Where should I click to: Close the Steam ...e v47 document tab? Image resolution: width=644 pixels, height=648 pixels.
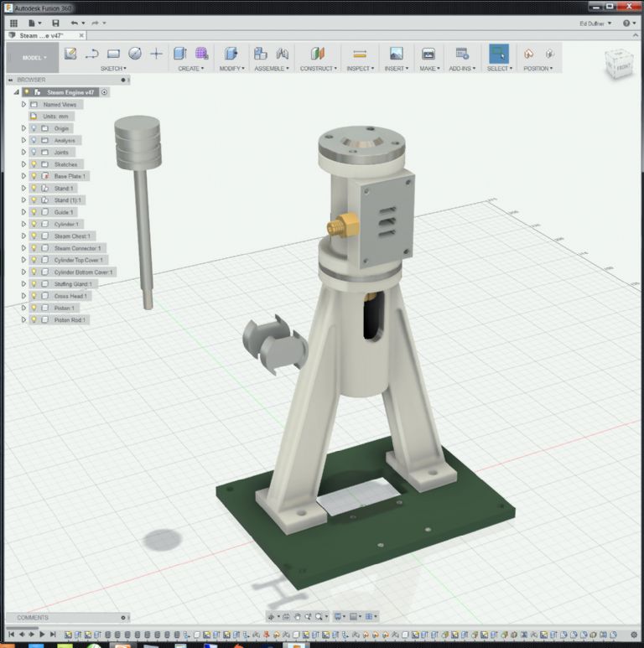pyautogui.click(x=81, y=35)
